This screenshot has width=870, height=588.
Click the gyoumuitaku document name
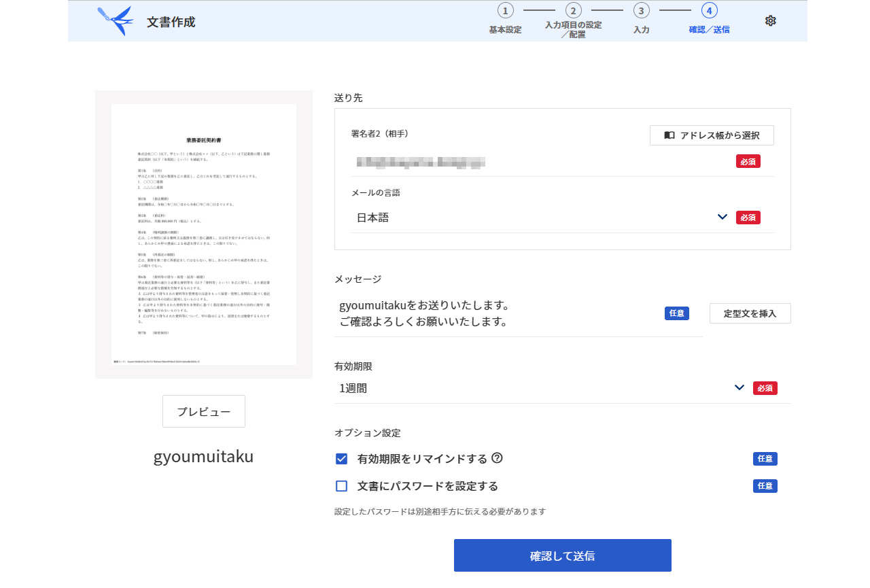[x=204, y=456]
